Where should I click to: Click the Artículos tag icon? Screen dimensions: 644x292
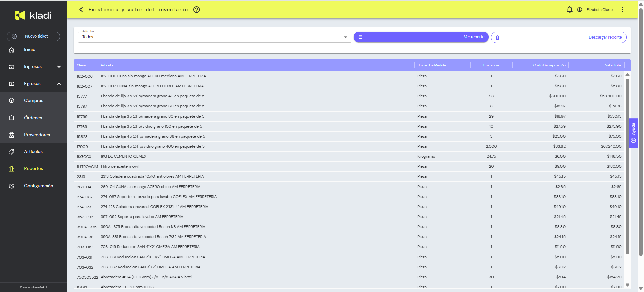pyautogui.click(x=12, y=152)
